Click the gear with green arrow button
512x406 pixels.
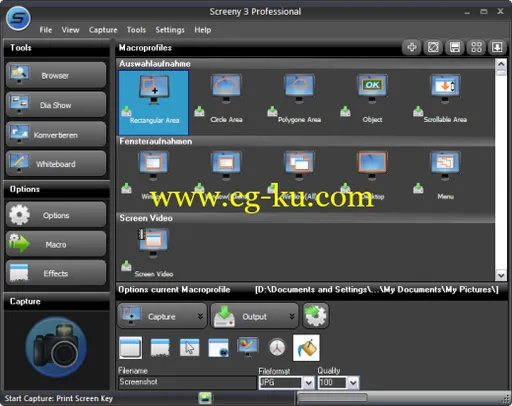pyautogui.click(x=316, y=316)
